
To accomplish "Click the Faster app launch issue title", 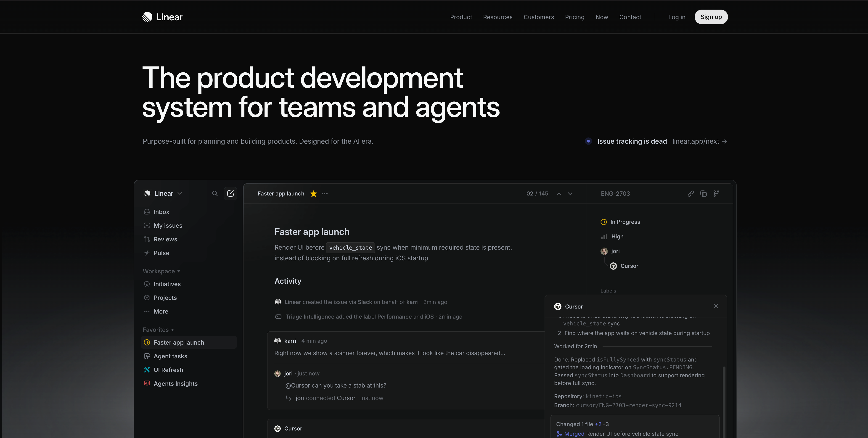I will click(312, 232).
